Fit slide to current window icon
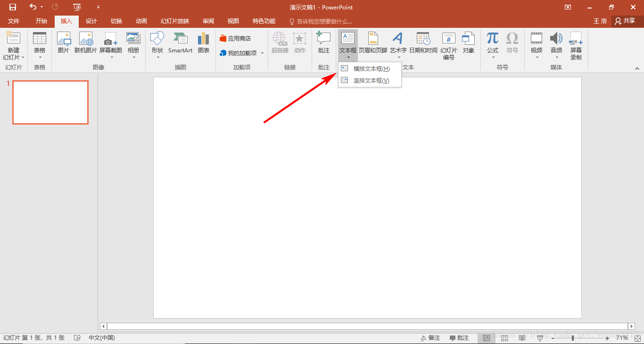Screen dimensions: 644x344 [637, 338]
